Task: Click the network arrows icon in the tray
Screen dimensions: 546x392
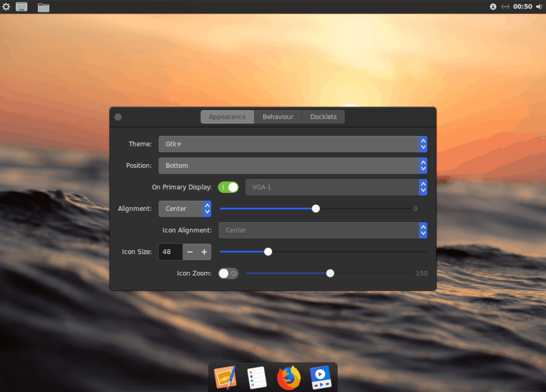Action: 506,7
